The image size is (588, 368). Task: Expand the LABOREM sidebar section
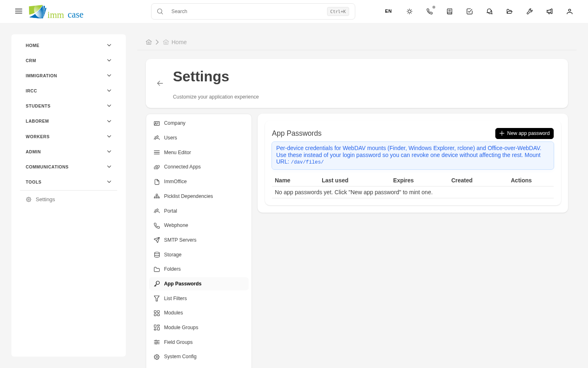click(x=69, y=121)
